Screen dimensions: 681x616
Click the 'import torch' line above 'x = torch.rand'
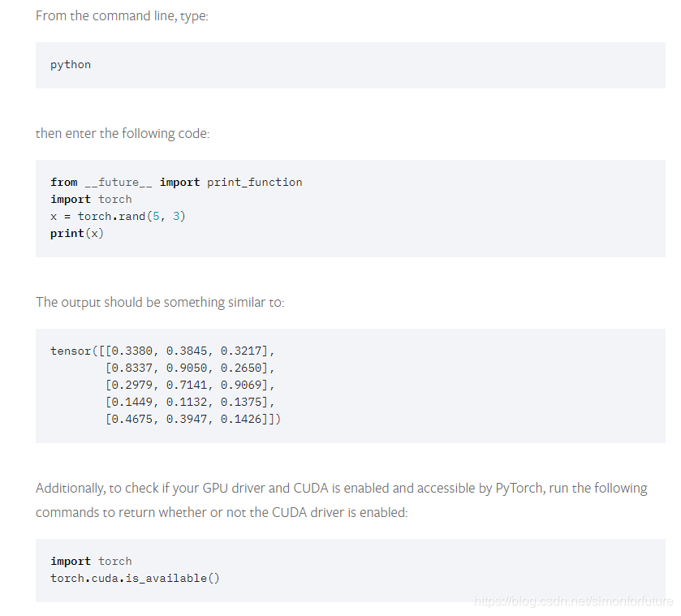[x=91, y=199]
